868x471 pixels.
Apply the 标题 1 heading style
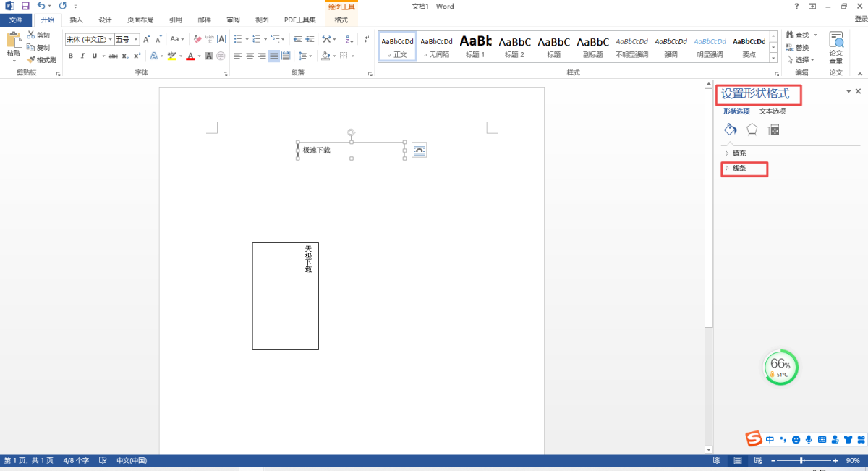tap(475, 46)
